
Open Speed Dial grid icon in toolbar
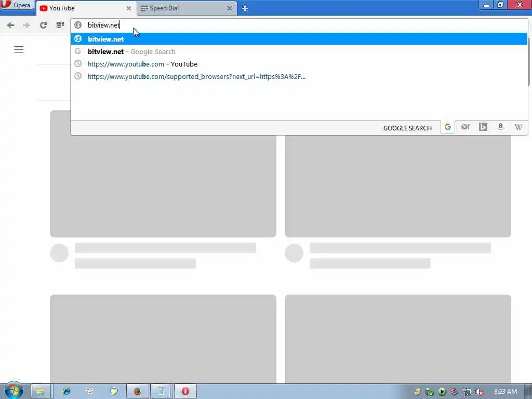[x=60, y=25]
